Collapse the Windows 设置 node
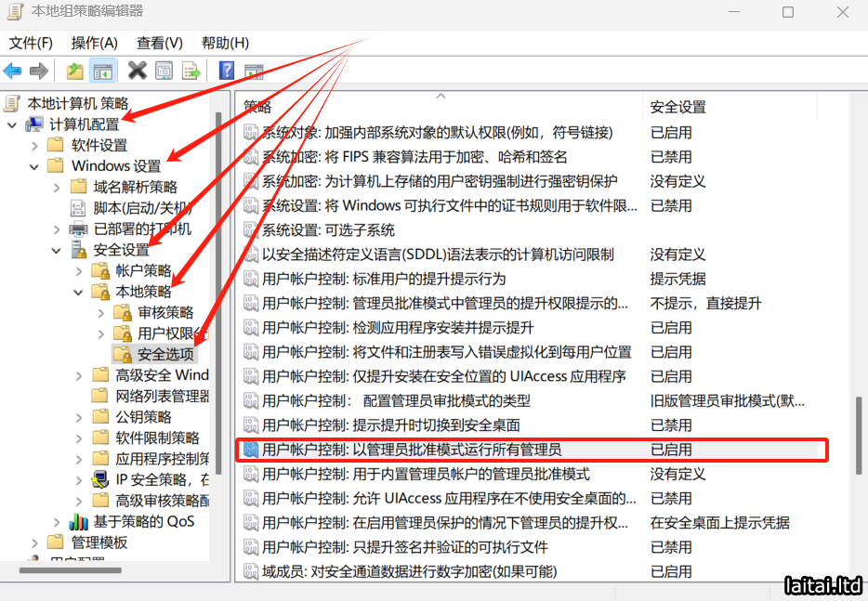The image size is (868, 601). [34, 166]
